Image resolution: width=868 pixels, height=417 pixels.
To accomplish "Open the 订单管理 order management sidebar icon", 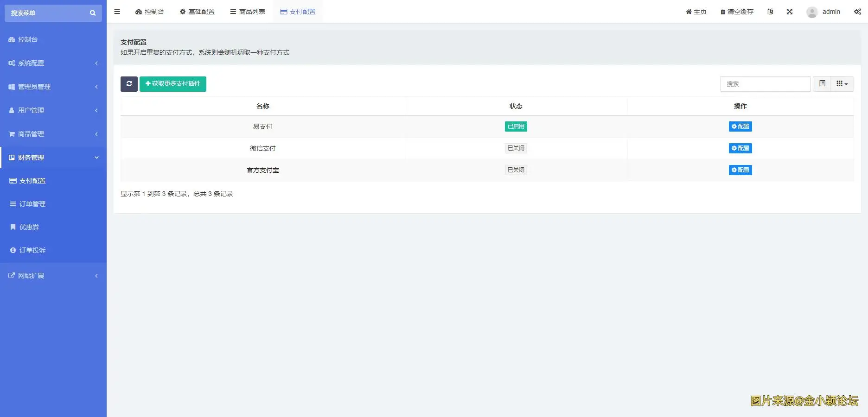I will click(12, 203).
